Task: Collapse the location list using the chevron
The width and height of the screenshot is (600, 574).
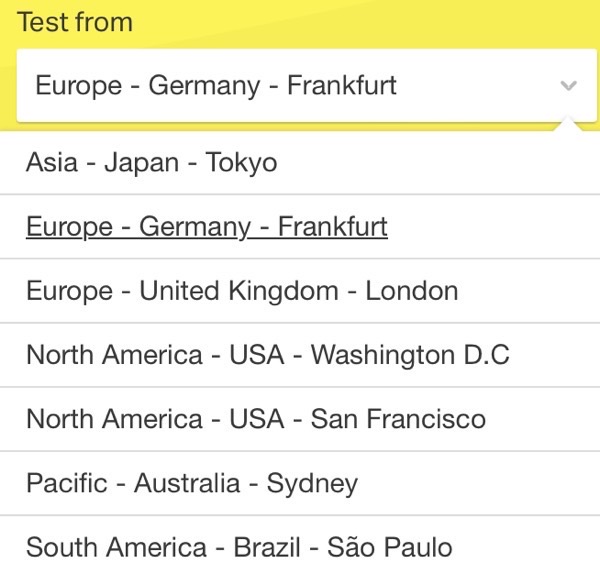Action: pos(568,86)
